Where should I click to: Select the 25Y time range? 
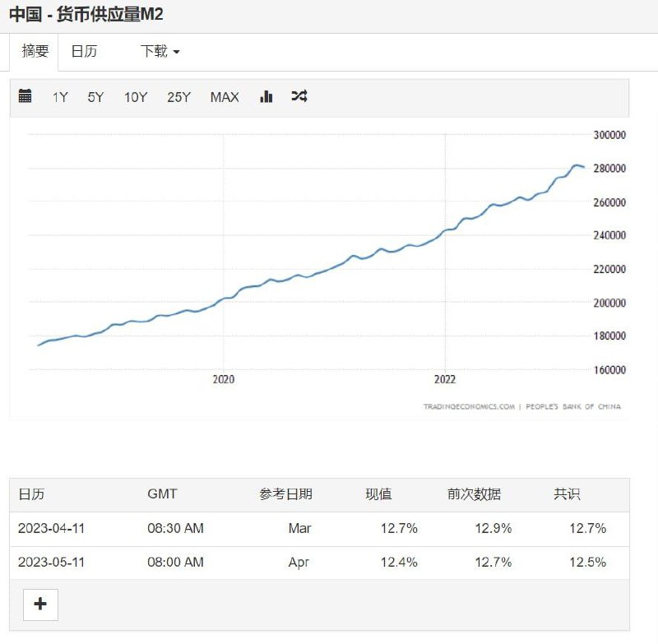click(178, 97)
